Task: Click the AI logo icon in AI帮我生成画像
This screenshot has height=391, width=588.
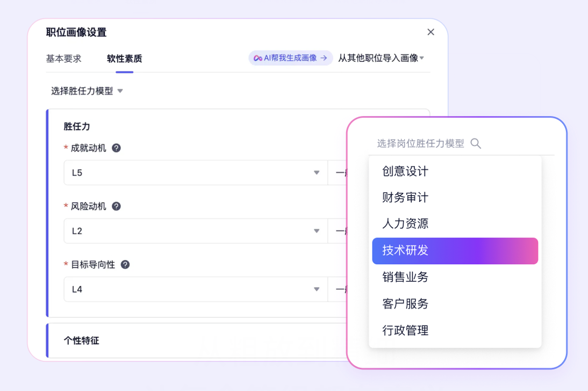Action: [257, 58]
